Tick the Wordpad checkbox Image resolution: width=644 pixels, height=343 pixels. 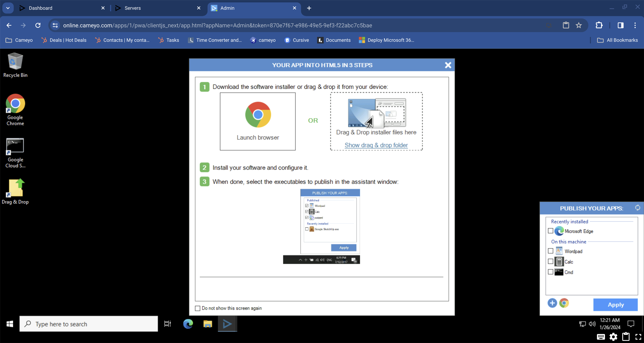(550, 251)
